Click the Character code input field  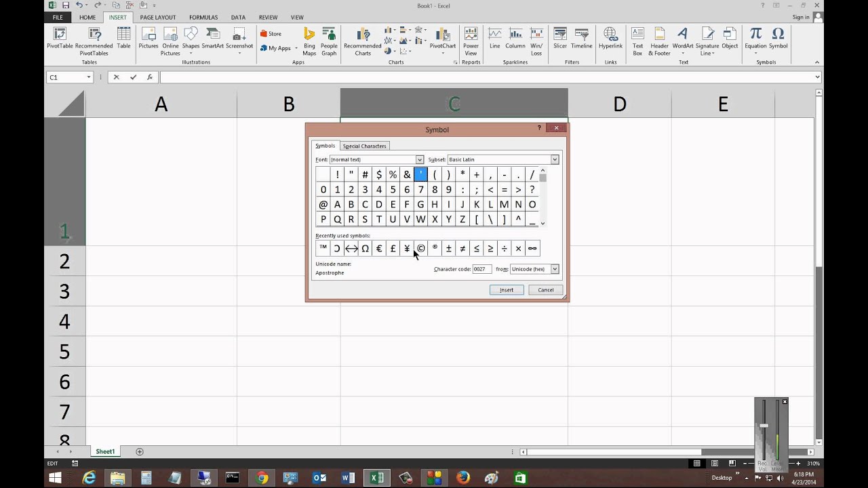pyautogui.click(x=482, y=269)
